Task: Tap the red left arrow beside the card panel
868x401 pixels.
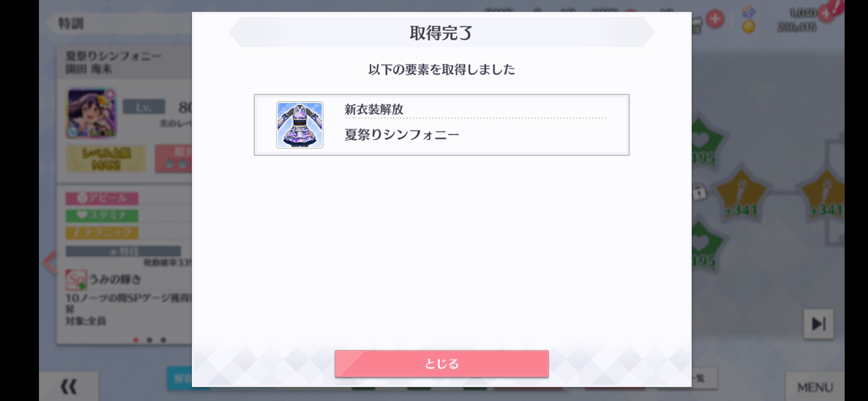Action: point(50,262)
